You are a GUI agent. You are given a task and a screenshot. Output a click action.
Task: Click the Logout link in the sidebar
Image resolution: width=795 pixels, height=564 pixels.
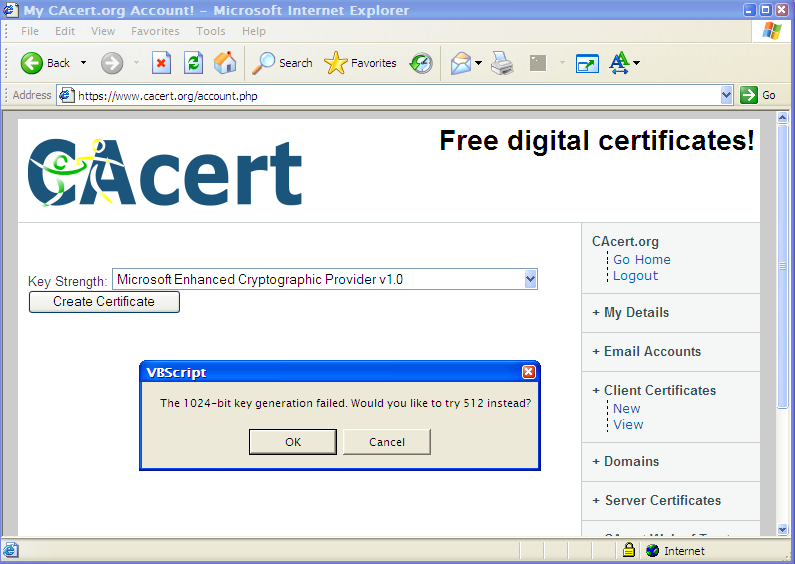click(635, 276)
